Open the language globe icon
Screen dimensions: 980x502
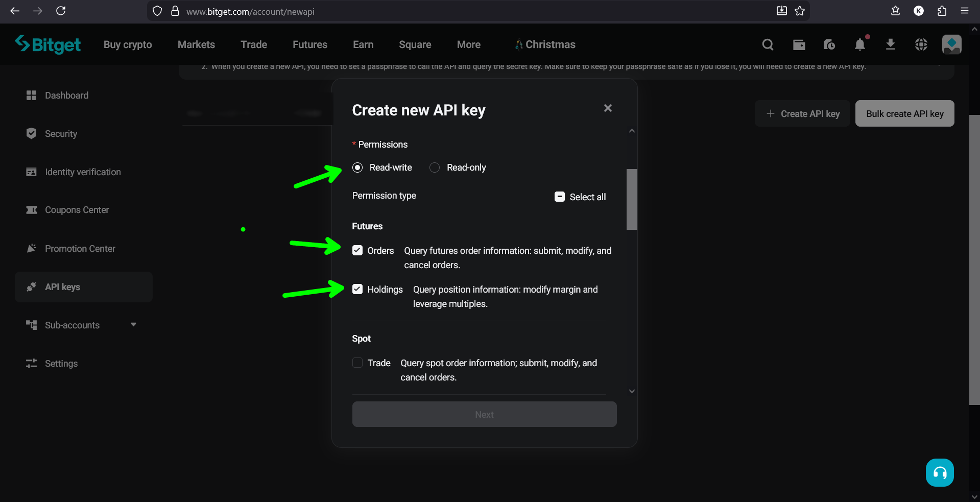tap(921, 44)
